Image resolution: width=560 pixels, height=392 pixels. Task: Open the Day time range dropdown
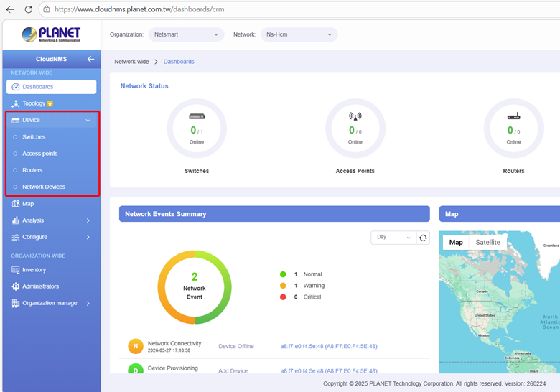[392, 238]
